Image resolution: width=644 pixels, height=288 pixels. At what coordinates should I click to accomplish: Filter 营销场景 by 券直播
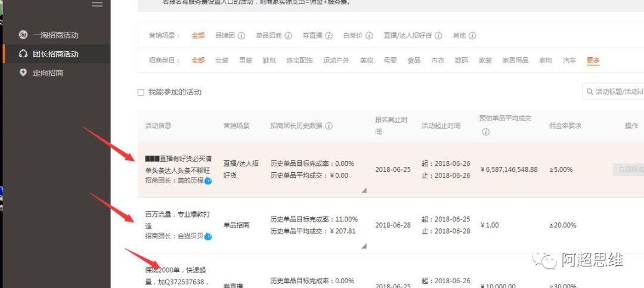312,35
